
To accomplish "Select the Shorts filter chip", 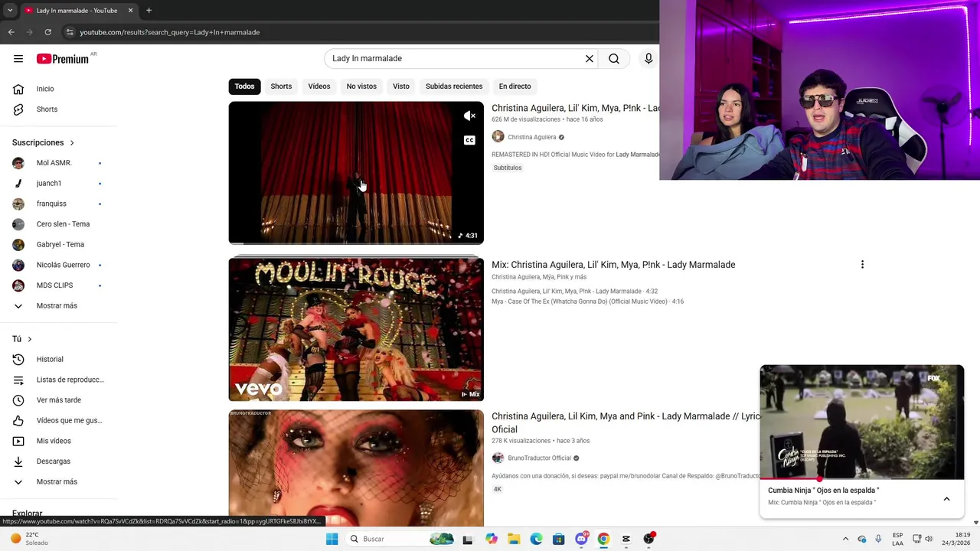I will (x=281, y=86).
